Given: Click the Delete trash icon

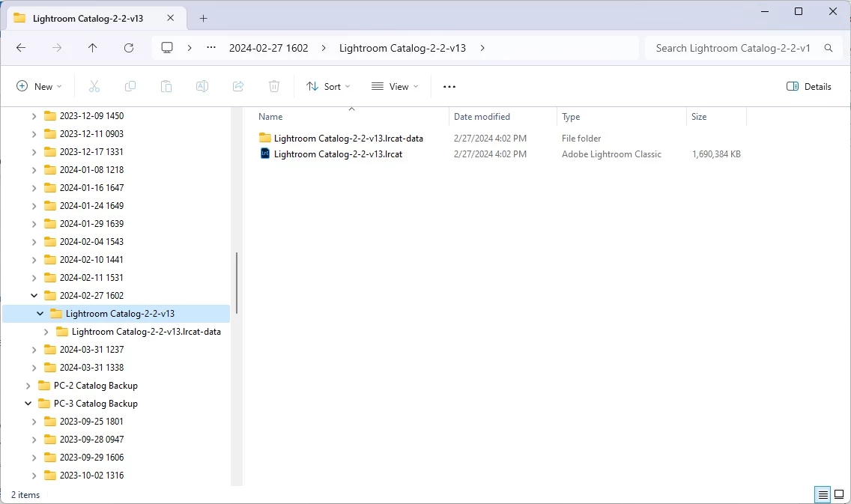Looking at the screenshot, I should tap(274, 86).
